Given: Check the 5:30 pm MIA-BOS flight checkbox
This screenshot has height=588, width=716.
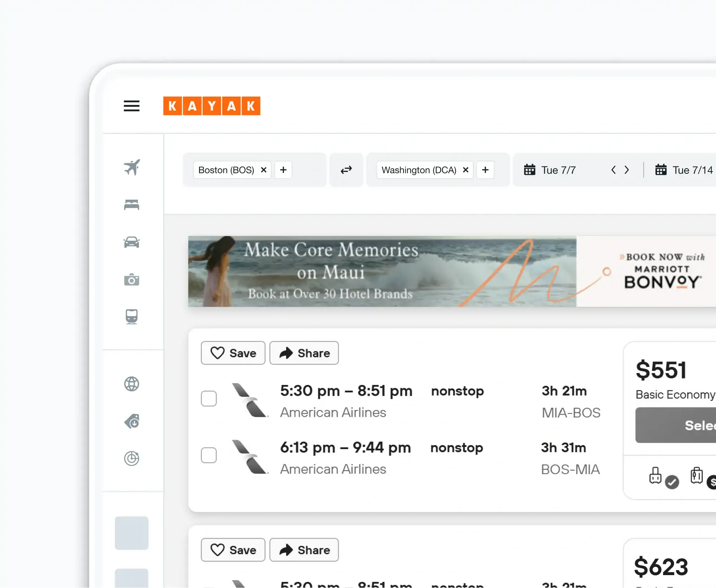Looking at the screenshot, I should [209, 399].
